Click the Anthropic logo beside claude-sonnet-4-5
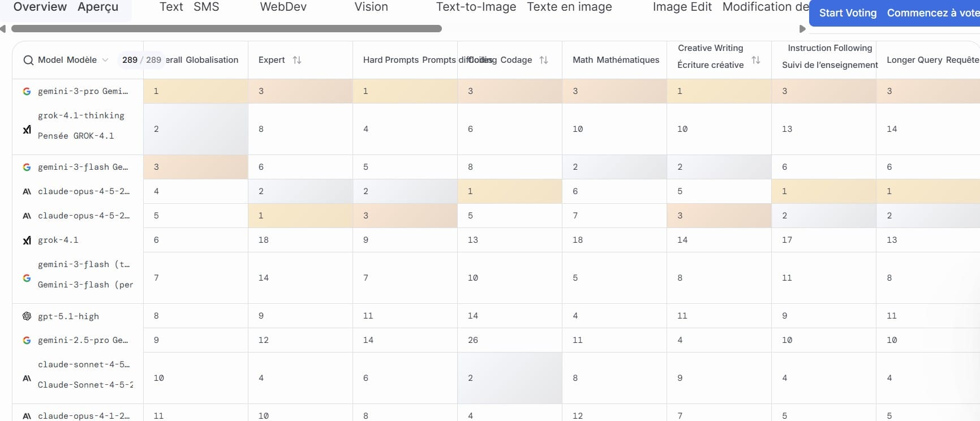The width and height of the screenshot is (980, 421). [x=27, y=378]
